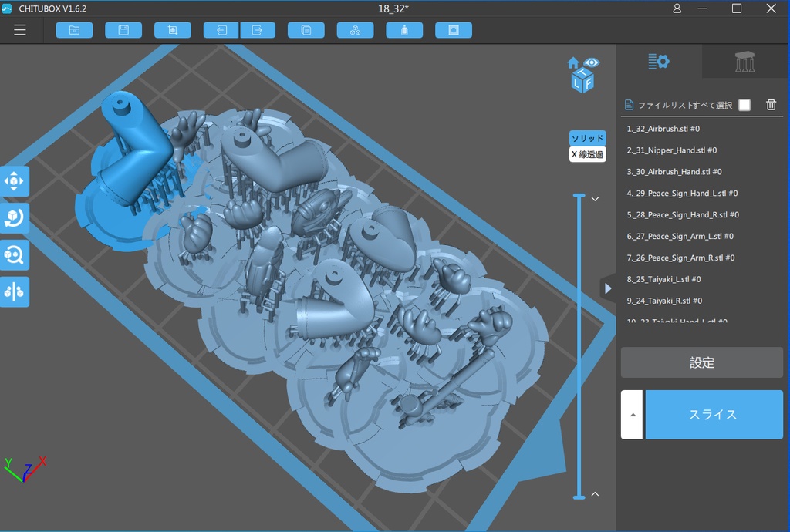Reset view with the home icon
Image resolution: width=790 pixels, height=532 pixels.
tap(573, 63)
